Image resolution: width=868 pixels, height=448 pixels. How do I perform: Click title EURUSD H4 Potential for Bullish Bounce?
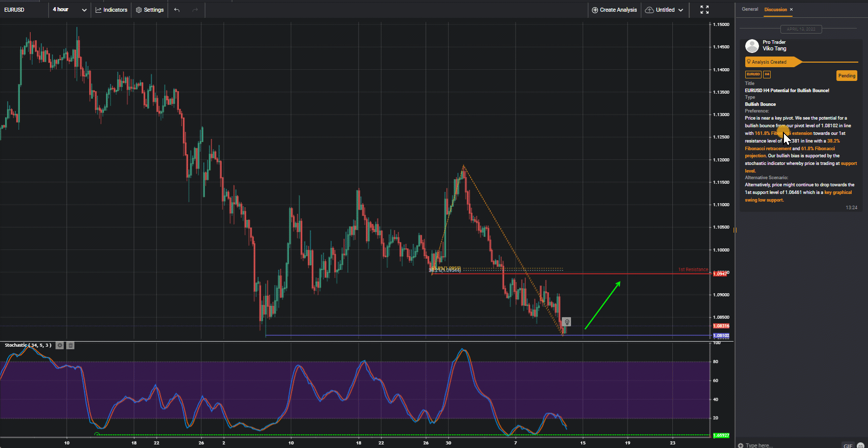[787, 91]
